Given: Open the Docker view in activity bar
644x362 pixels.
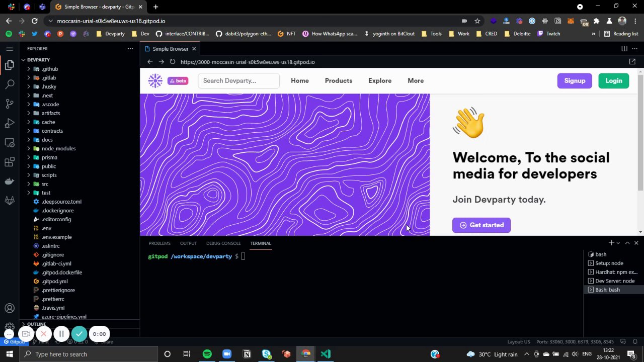Looking at the screenshot, I should (x=10, y=181).
